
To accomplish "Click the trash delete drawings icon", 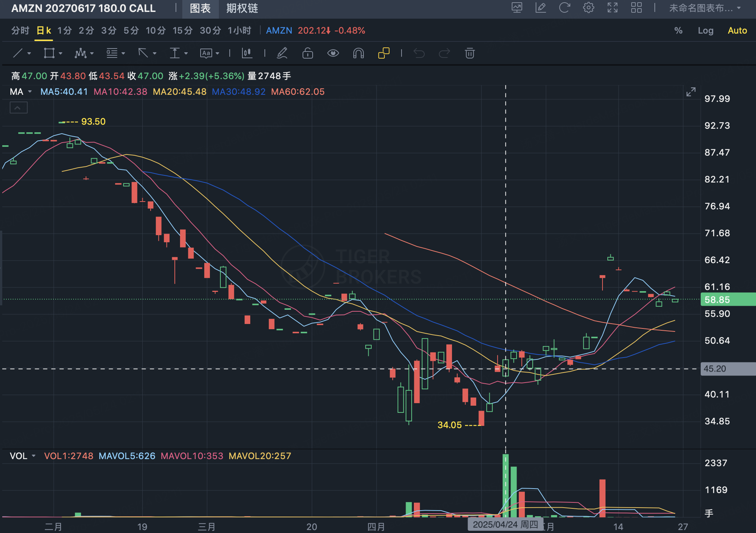I will (470, 53).
